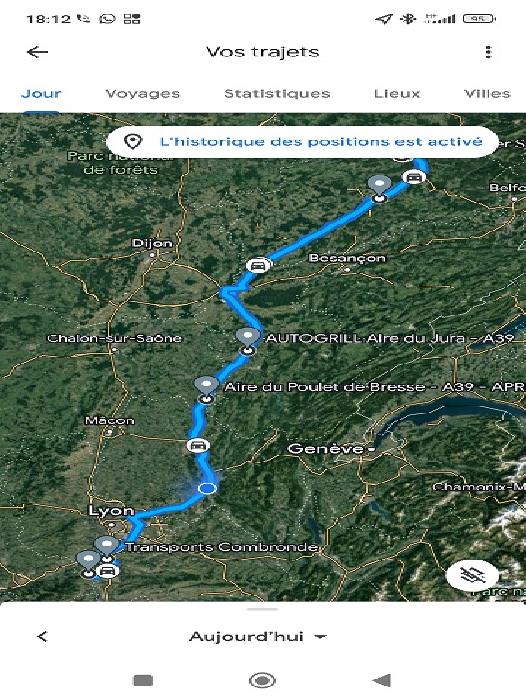Open the three-dot overflow menu
Image resolution: width=526 pixels, height=700 pixels.
pyautogui.click(x=488, y=52)
